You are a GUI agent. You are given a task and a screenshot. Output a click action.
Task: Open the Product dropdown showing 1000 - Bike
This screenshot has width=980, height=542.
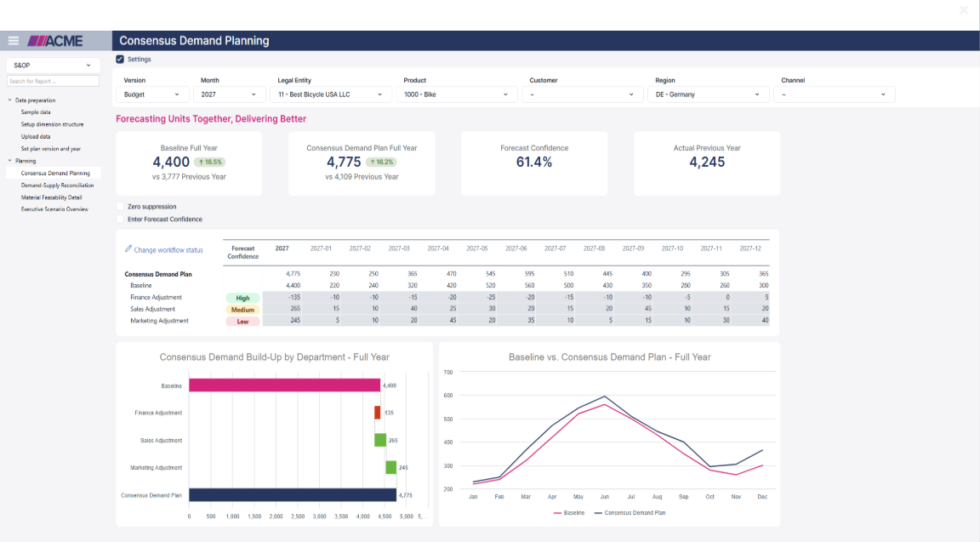(456, 94)
